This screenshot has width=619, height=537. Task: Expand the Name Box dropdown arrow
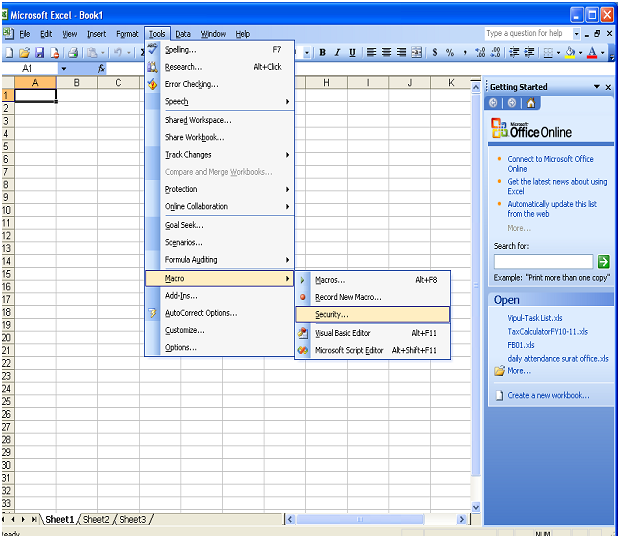tap(64, 69)
